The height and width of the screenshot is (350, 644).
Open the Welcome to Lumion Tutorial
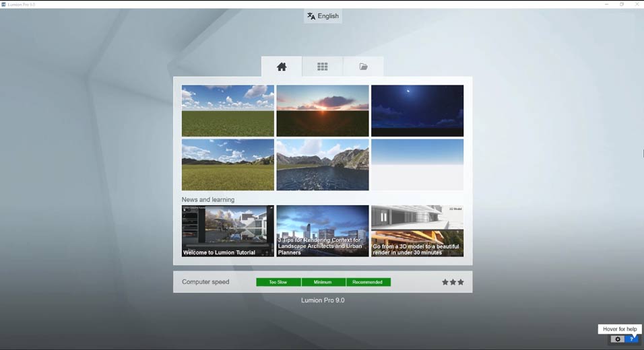point(228,231)
